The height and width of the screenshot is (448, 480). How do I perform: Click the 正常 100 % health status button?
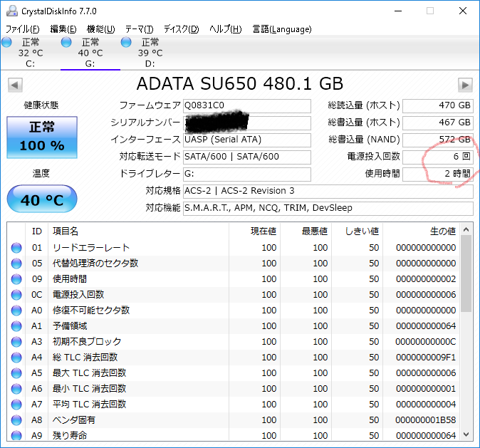[x=42, y=137]
